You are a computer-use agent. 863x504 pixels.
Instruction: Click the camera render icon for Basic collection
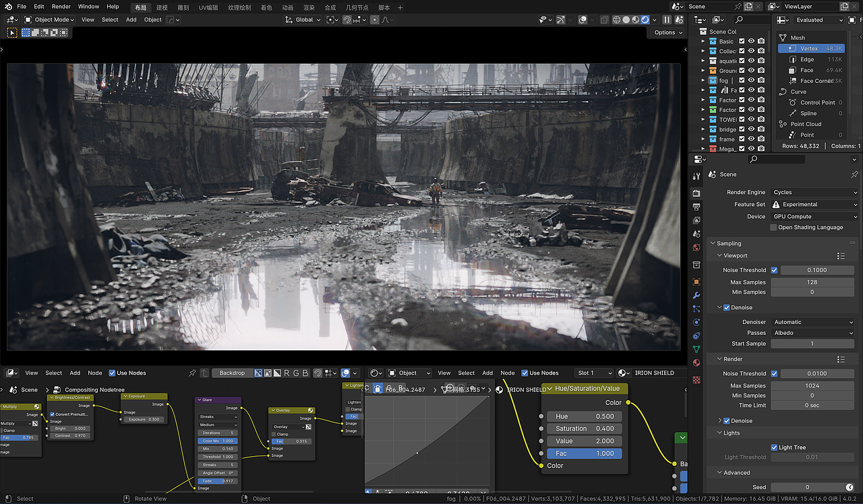coord(761,41)
